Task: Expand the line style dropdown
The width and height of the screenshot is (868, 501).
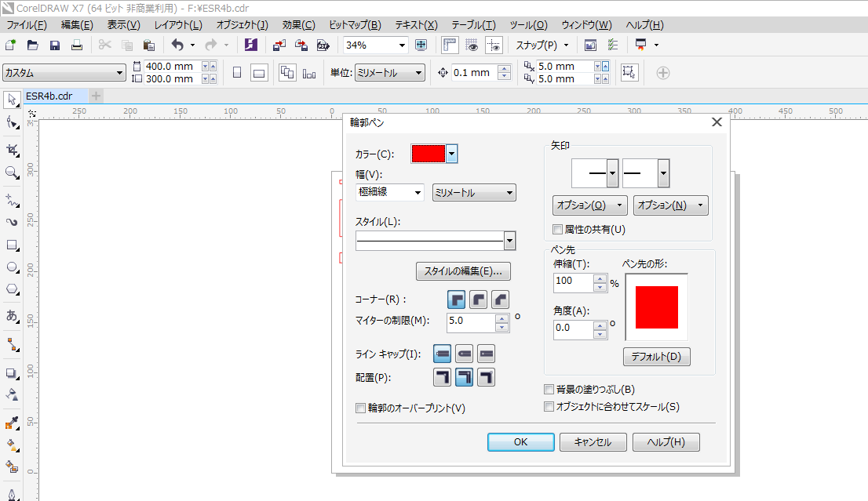Action: tap(510, 241)
